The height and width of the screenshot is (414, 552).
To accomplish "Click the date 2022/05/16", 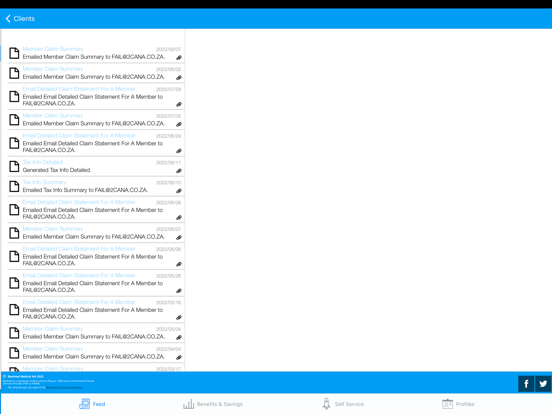I will coord(168,302).
